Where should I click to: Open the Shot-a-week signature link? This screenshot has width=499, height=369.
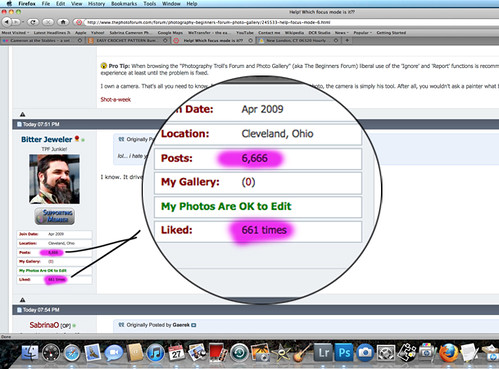(116, 99)
